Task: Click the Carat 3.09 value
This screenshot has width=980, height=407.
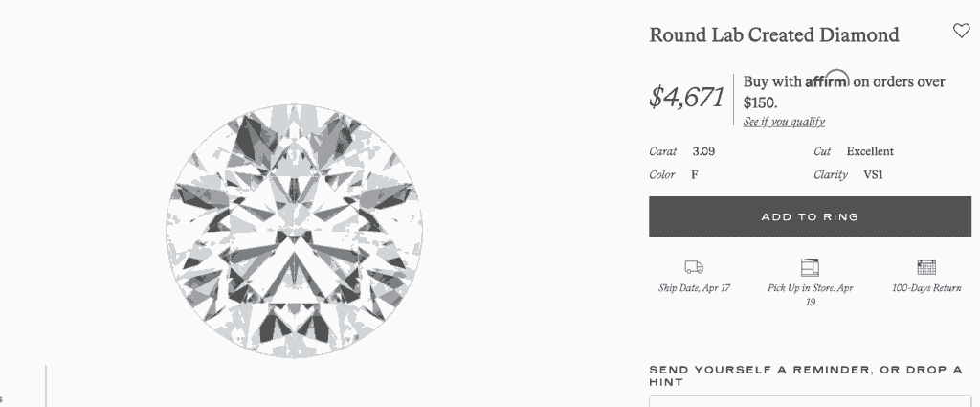Action: tap(703, 151)
